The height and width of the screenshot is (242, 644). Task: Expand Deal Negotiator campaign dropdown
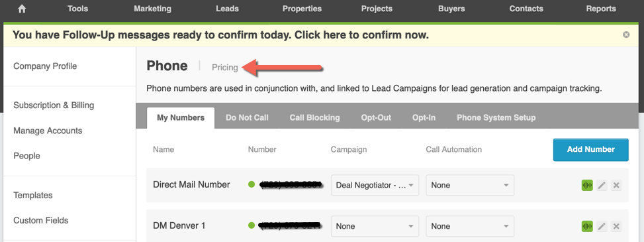pos(375,185)
